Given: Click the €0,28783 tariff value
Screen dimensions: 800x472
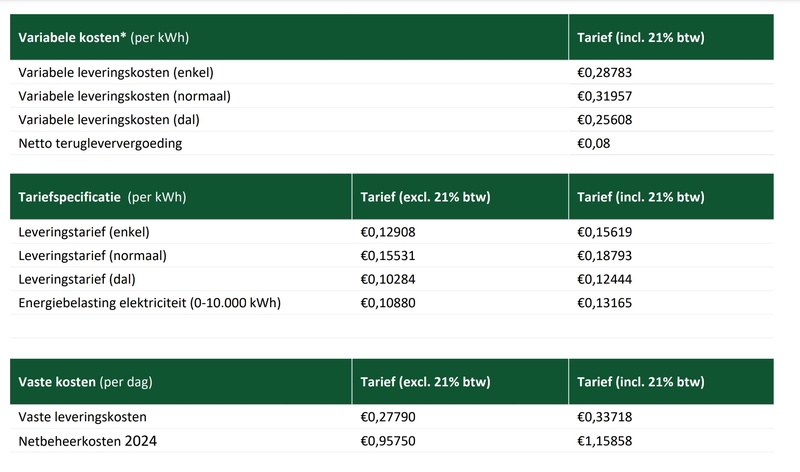Looking at the screenshot, I should point(605,73).
